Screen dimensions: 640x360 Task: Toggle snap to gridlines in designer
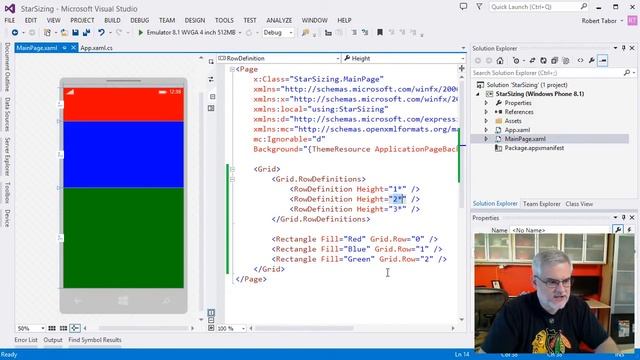tap(63, 328)
